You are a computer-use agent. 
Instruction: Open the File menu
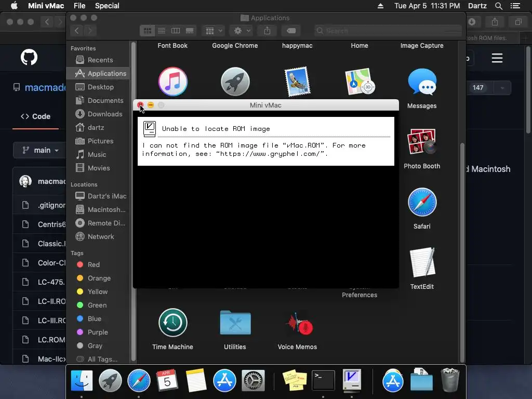point(79,6)
